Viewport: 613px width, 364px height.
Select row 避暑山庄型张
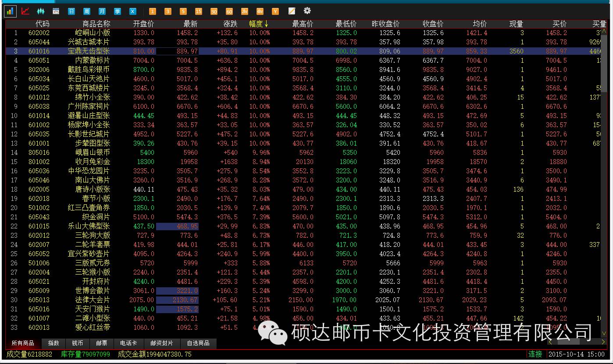[303, 116]
